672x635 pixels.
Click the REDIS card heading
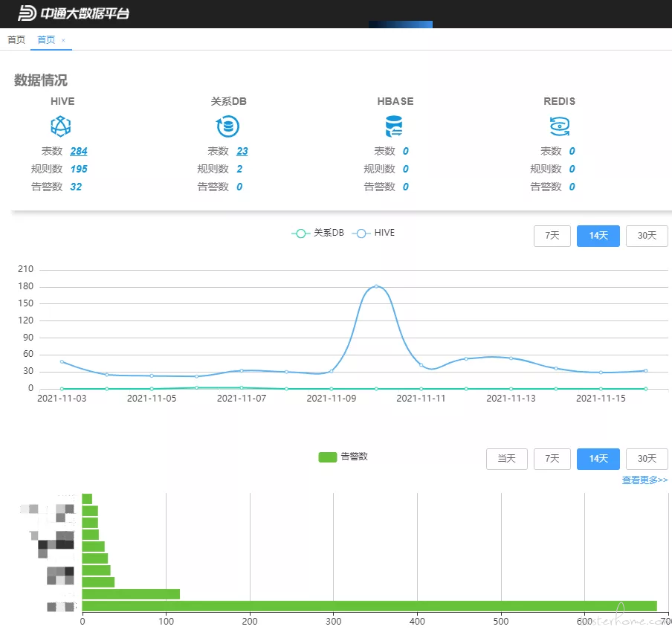[559, 101]
